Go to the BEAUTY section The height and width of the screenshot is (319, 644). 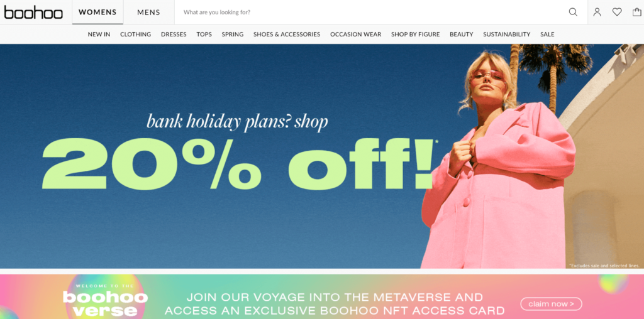(x=461, y=35)
